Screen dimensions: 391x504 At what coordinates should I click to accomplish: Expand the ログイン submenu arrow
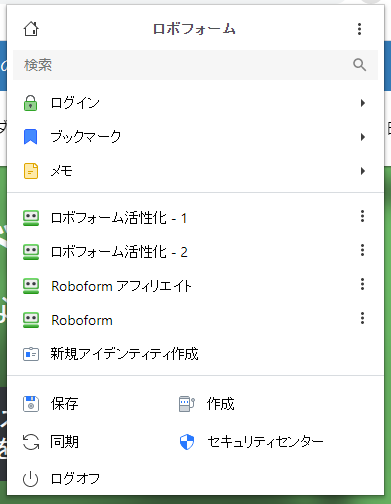coord(363,103)
